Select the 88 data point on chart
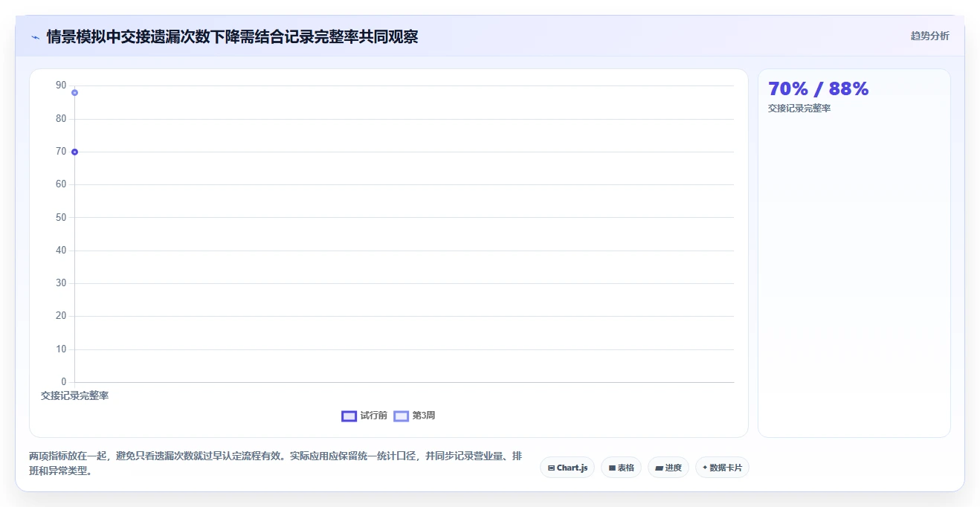 (74, 92)
